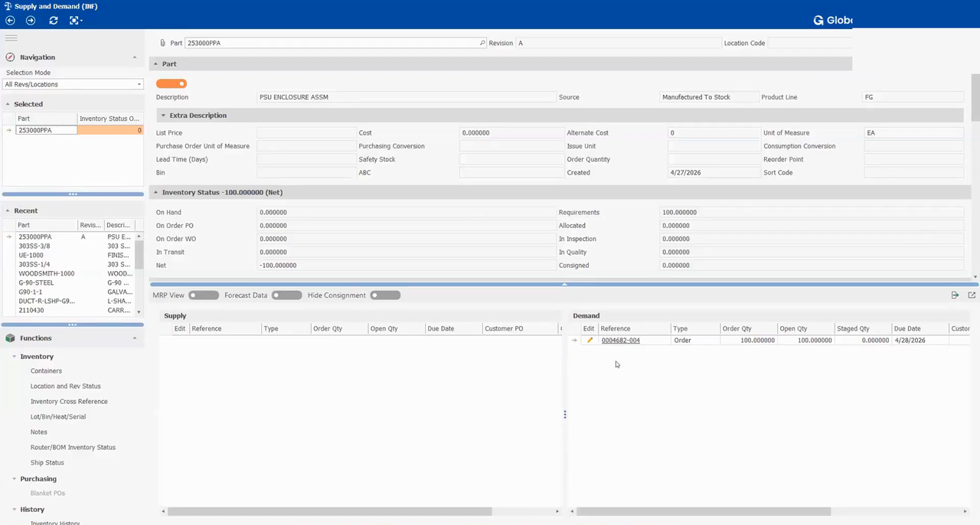
Task: Click row arrow indicator of 253000PPA in Selected
Action: coord(9,131)
